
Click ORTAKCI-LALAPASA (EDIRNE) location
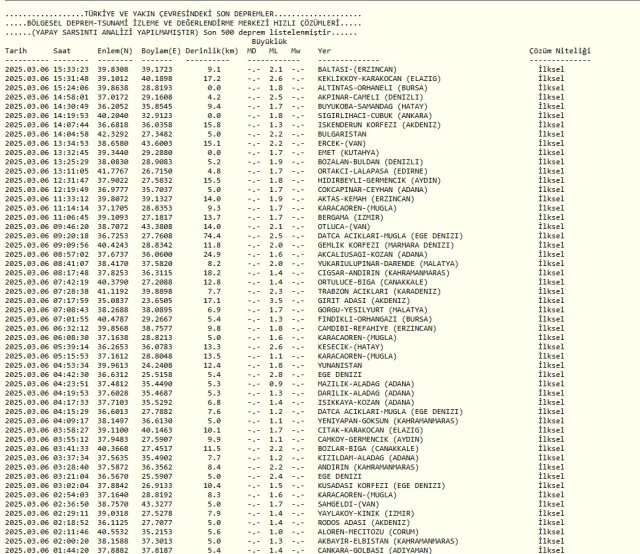pos(372,171)
